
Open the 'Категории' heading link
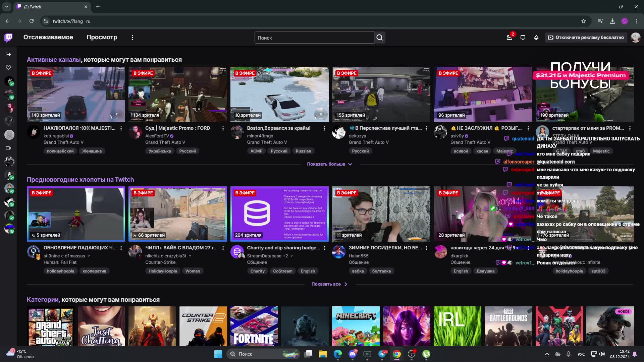click(43, 300)
